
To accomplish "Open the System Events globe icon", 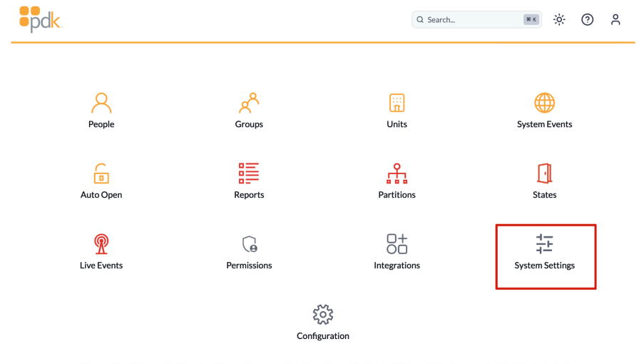I will 545,103.
